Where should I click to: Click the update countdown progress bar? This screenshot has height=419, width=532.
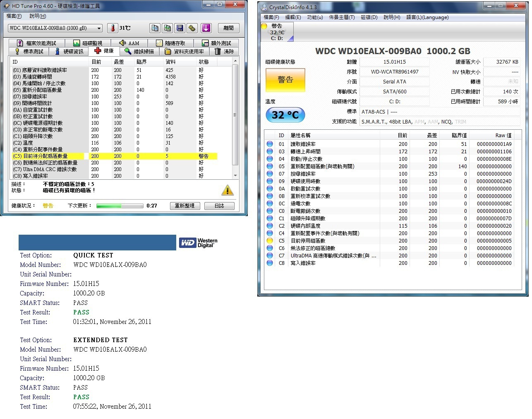[120, 205]
